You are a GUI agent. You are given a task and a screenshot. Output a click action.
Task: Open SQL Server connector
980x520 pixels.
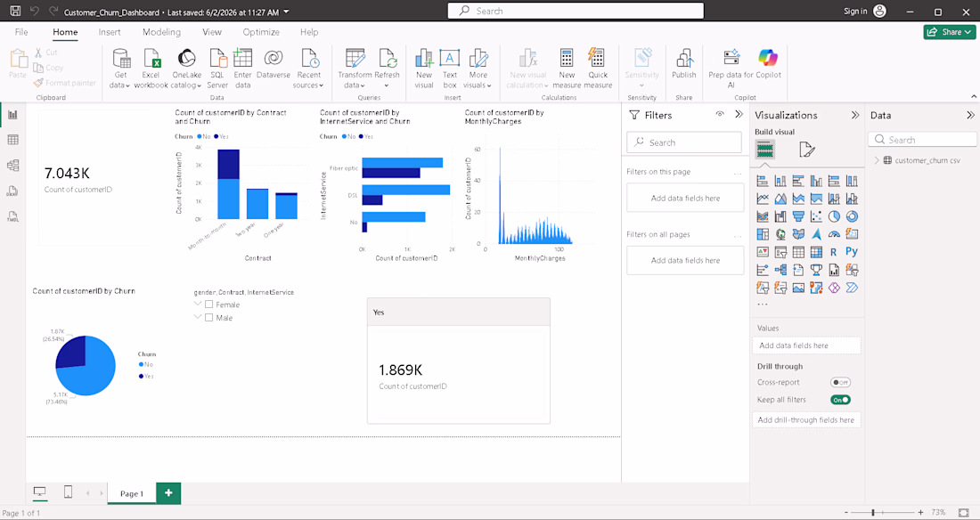pos(216,69)
